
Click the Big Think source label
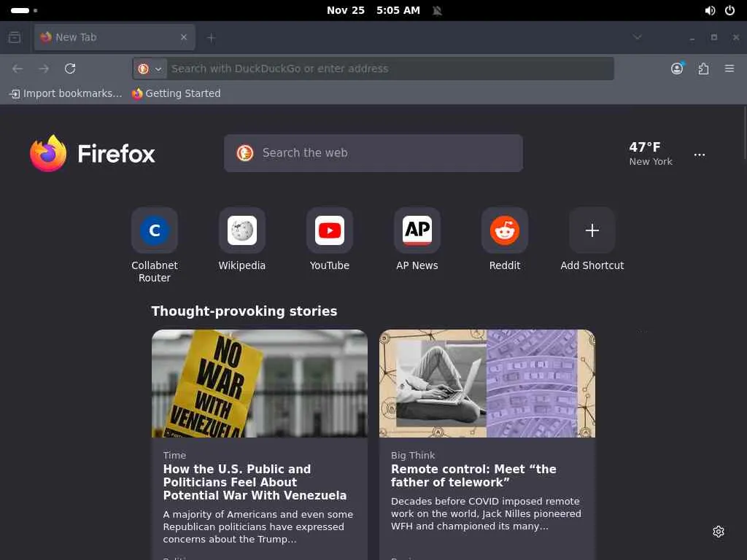[x=413, y=455]
